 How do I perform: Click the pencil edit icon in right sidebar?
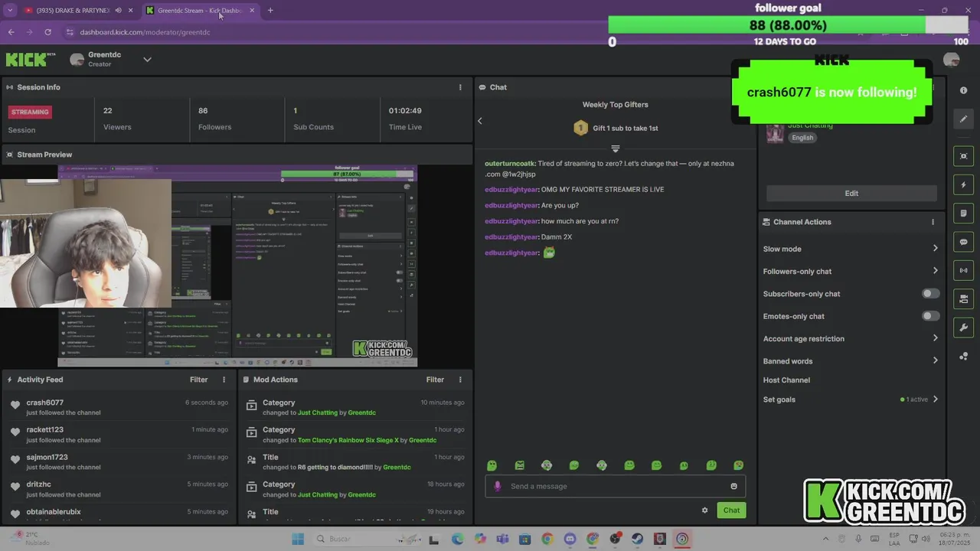pos(963,119)
